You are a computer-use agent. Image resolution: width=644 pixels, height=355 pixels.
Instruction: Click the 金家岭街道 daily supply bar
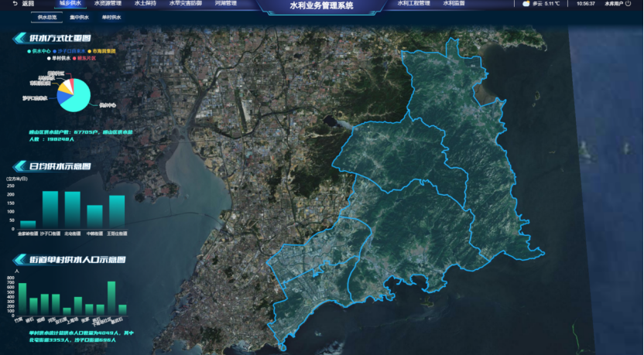coord(28,224)
